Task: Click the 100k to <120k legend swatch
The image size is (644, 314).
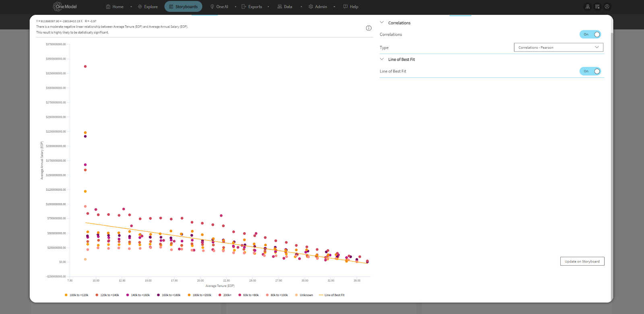Action: tap(66, 295)
